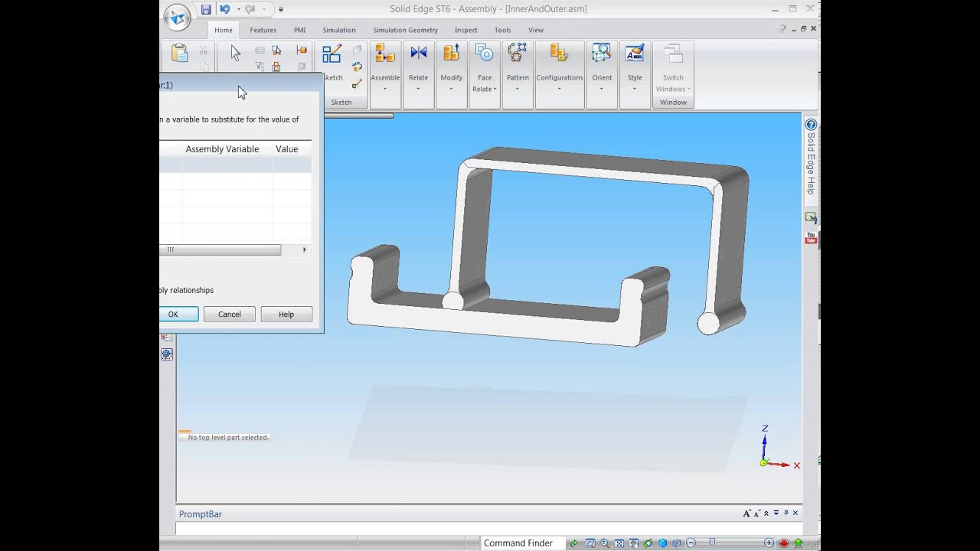Screen dimensions: 980x551
Task: Click the Fit view icon in status bar
Action: click(x=619, y=543)
